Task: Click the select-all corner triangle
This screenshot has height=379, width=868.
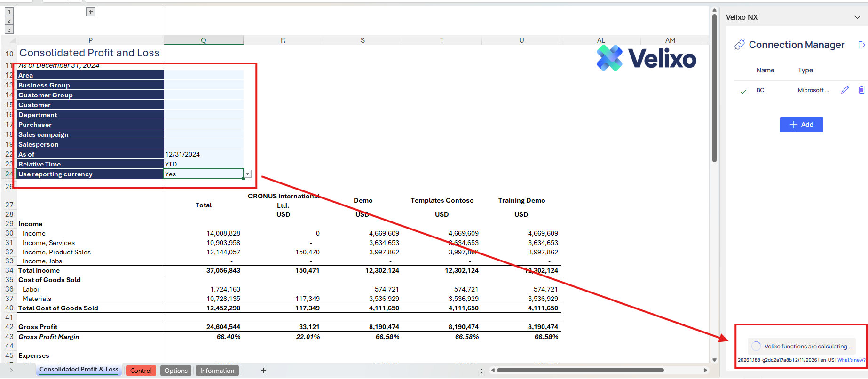Action: (12, 40)
